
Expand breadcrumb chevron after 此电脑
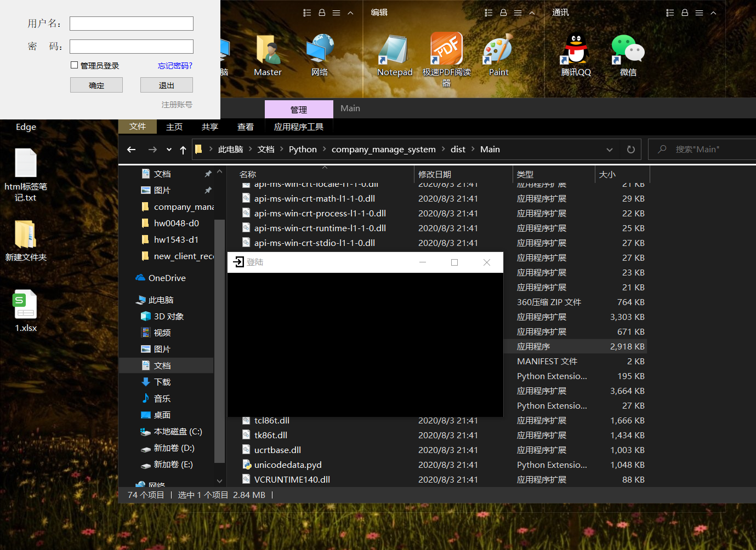tap(251, 149)
